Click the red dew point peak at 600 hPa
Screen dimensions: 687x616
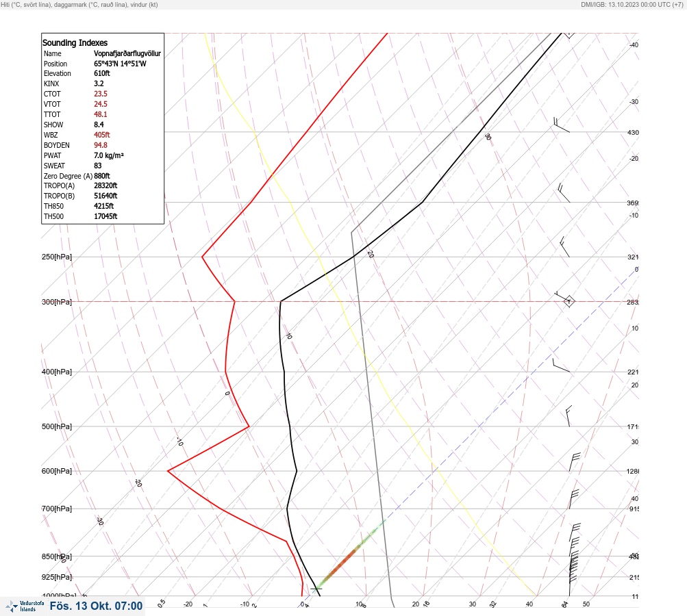tap(168, 471)
